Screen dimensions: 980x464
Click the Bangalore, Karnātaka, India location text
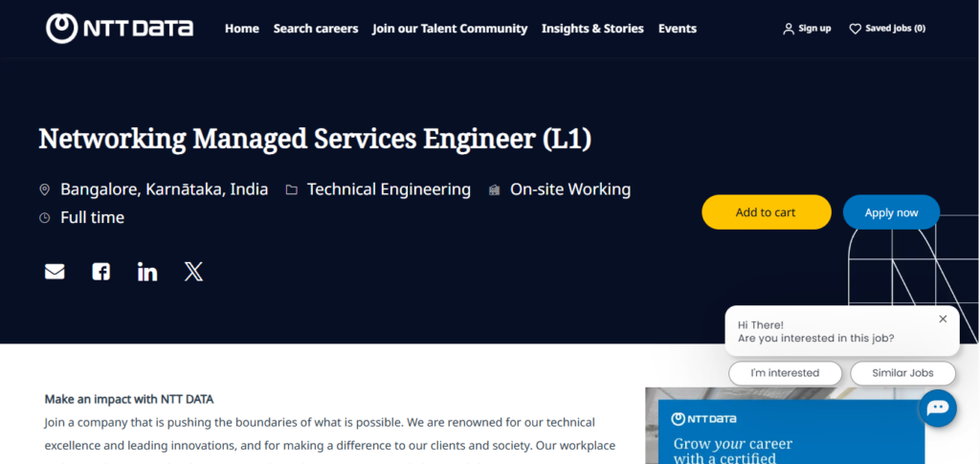tap(165, 189)
